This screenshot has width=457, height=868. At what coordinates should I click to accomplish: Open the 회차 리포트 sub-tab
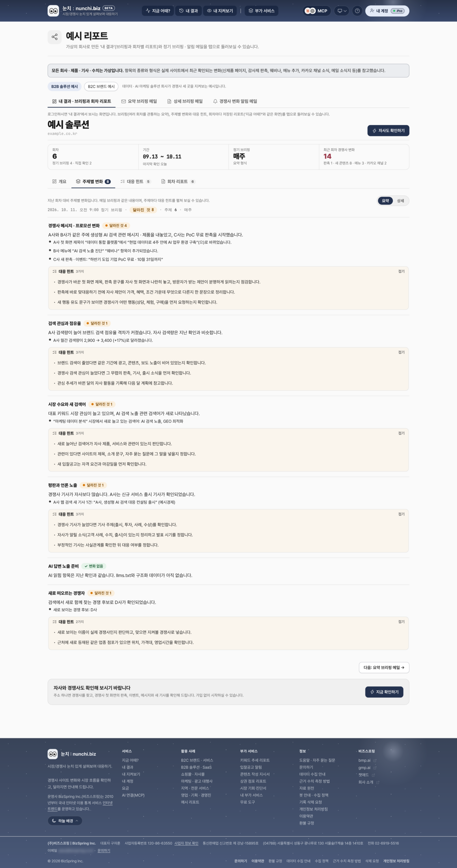[178, 182]
